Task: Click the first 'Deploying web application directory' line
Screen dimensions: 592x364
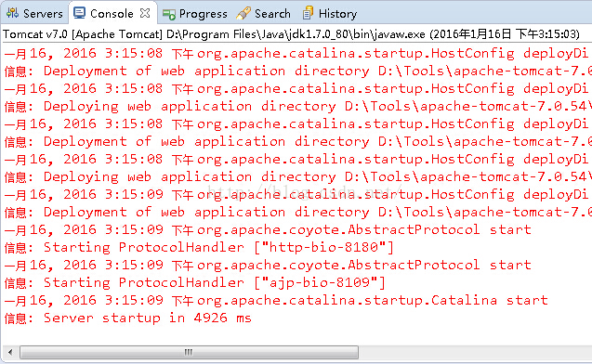Action: click(x=298, y=107)
